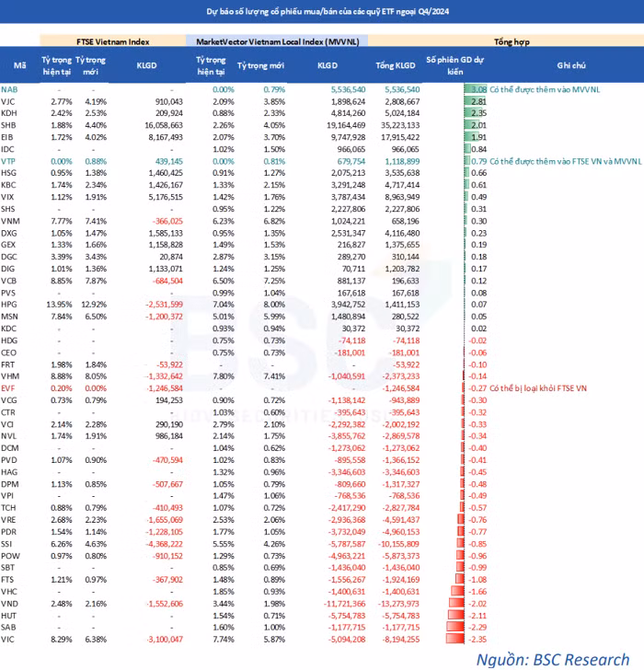Click the MarketVector Vietnam Local Index header
Screen dimensions: 644x670
276,42
